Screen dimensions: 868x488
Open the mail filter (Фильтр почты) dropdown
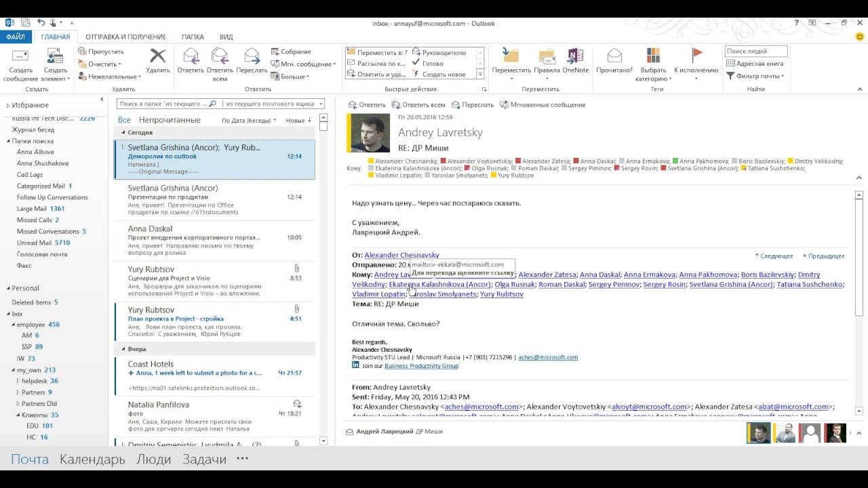(x=755, y=76)
